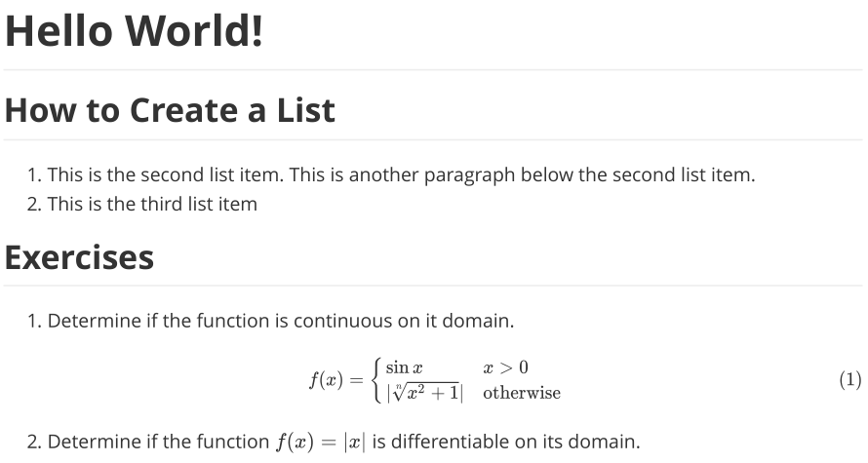The width and height of the screenshot is (868, 463).
Task: Click the x > 0 condition in equation
Action: pyautogui.click(x=505, y=367)
